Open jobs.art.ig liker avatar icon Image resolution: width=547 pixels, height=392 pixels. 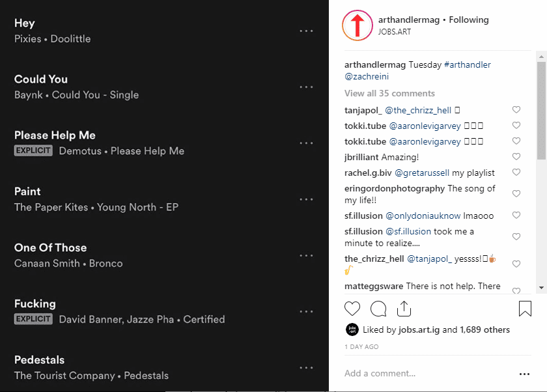pos(352,329)
